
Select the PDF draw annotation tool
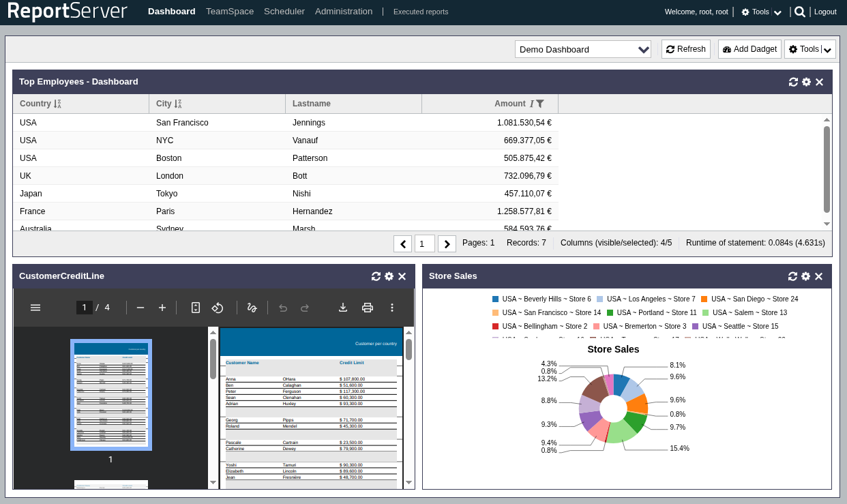point(252,308)
